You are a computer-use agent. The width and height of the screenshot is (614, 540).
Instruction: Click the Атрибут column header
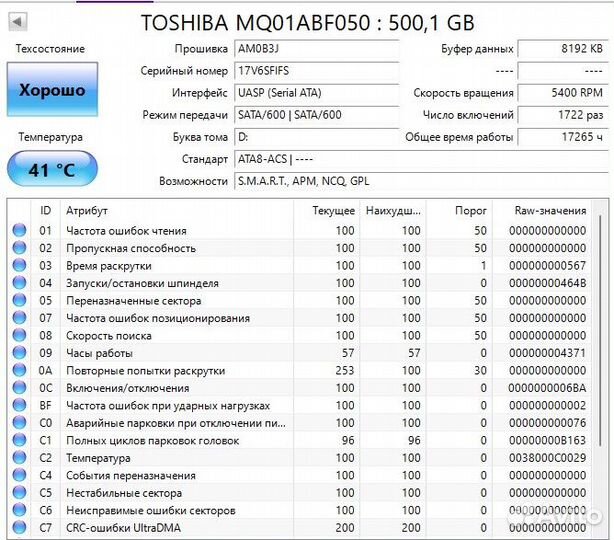[x=177, y=211]
